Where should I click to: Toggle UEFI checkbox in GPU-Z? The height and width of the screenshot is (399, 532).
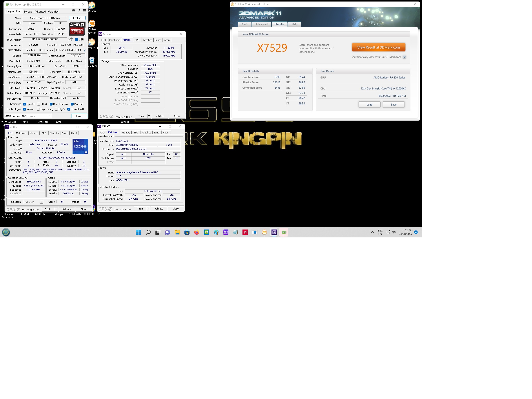[x=77, y=39]
